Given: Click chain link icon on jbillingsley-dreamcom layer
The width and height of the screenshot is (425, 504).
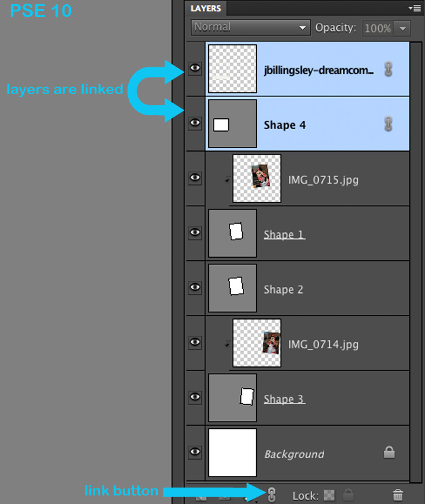Looking at the screenshot, I should pyautogui.click(x=389, y=69).
